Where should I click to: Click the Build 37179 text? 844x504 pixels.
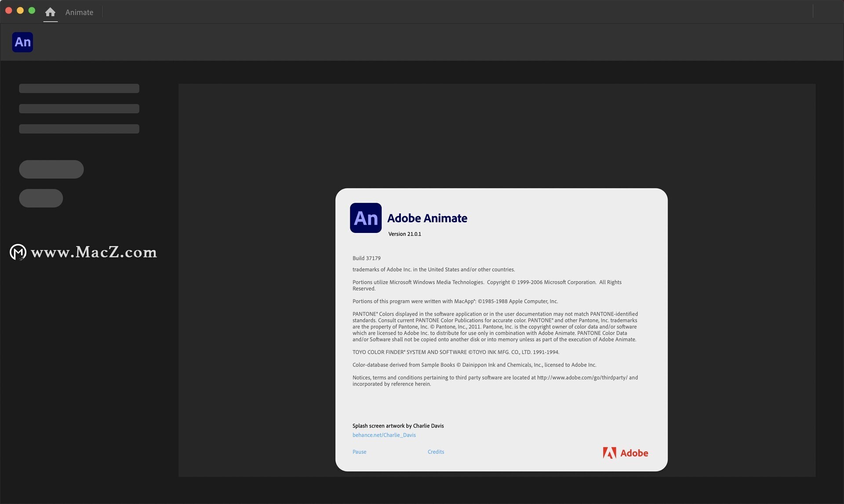(366, 258)
